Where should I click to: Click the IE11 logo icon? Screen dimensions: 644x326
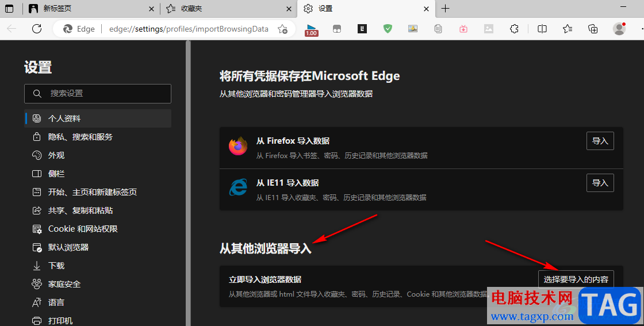point(238,187)
